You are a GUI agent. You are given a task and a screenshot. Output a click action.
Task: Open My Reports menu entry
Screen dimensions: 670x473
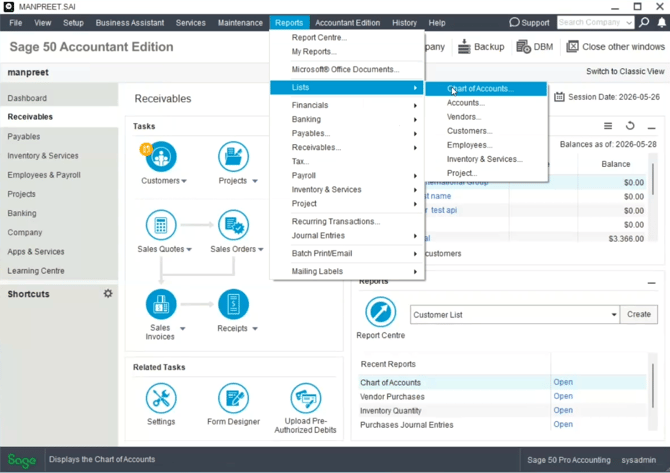pyautogui.click(x=347, y=52)
